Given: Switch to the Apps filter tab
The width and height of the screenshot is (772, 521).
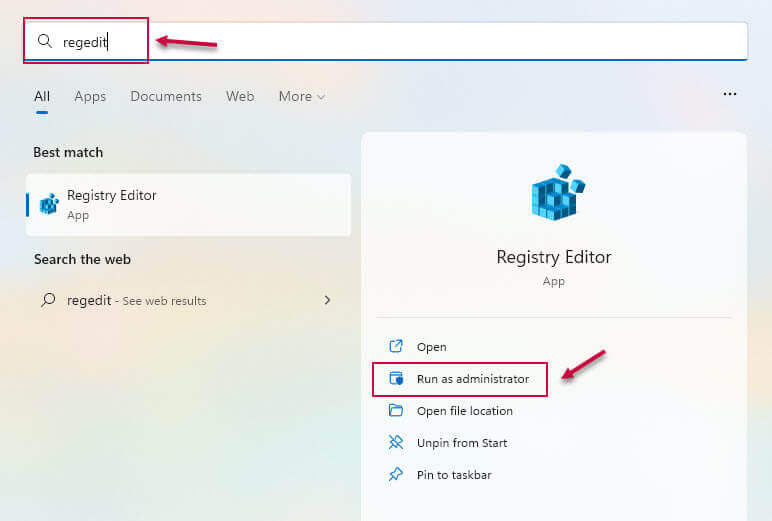Looking at the screenshot, I should coord(90,97).
